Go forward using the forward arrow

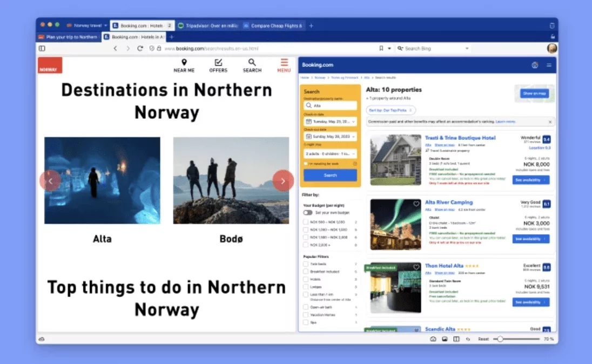click(x=127, y=48)
